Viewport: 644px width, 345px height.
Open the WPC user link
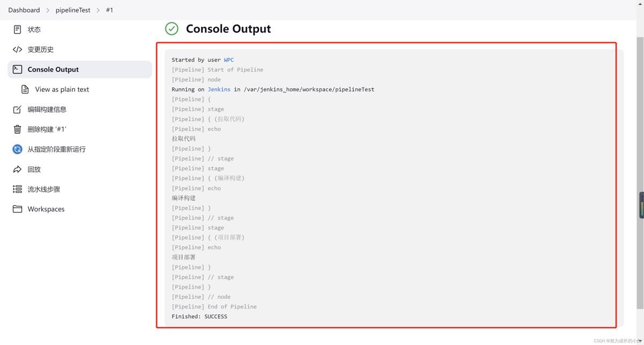point(229,60)
